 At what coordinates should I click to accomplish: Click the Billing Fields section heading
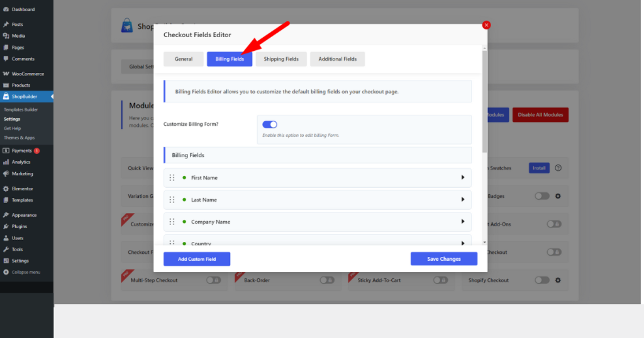point(187,155)
